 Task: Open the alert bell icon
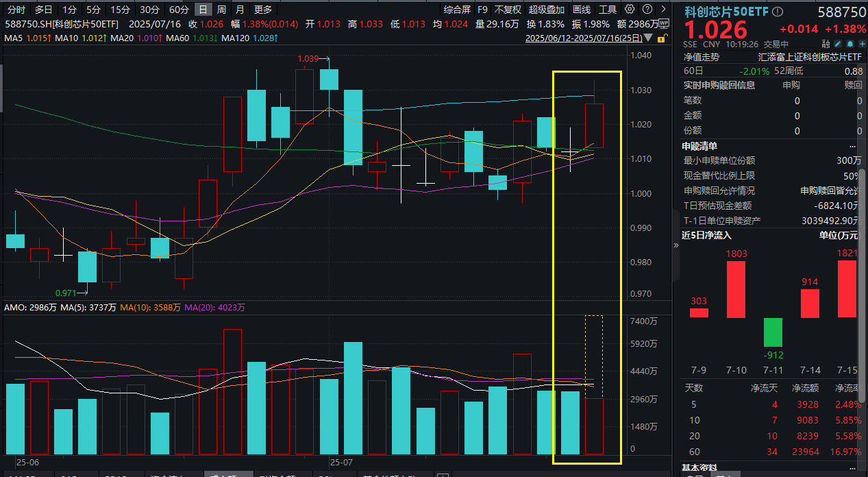pos(850,43)
